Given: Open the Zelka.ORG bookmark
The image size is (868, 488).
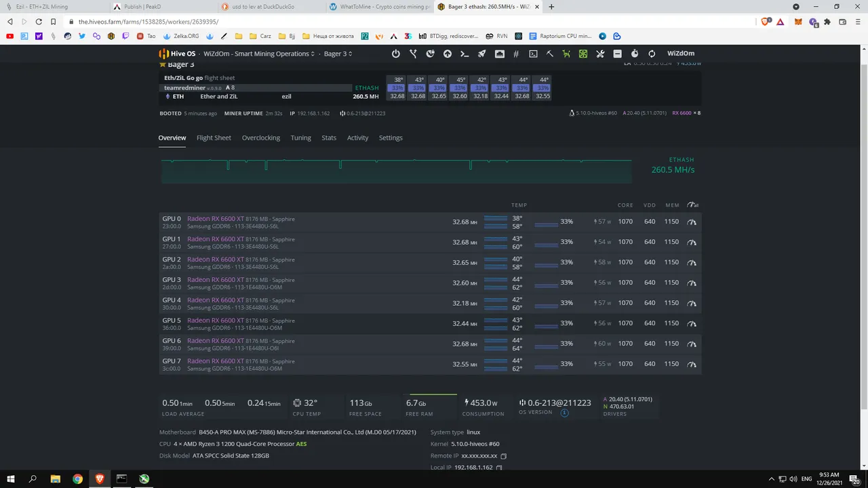Looking at the screenshot, I should (180, 36).
